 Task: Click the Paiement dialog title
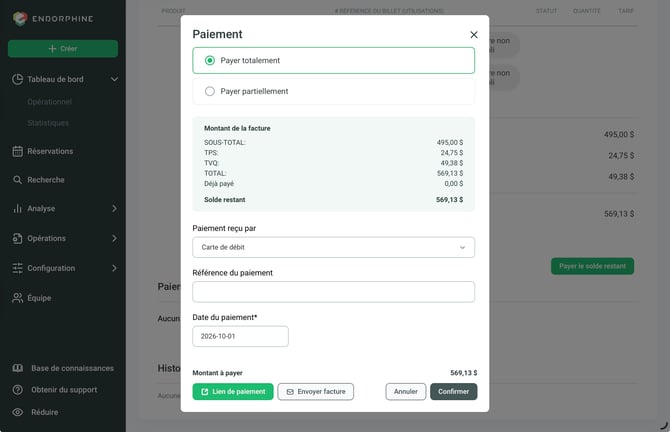[217, 34]
